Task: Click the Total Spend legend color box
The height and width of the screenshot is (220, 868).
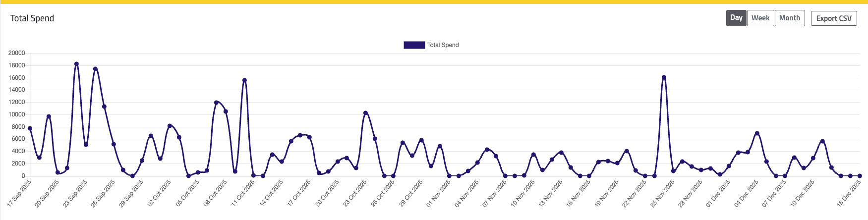Action: (414, 45)
